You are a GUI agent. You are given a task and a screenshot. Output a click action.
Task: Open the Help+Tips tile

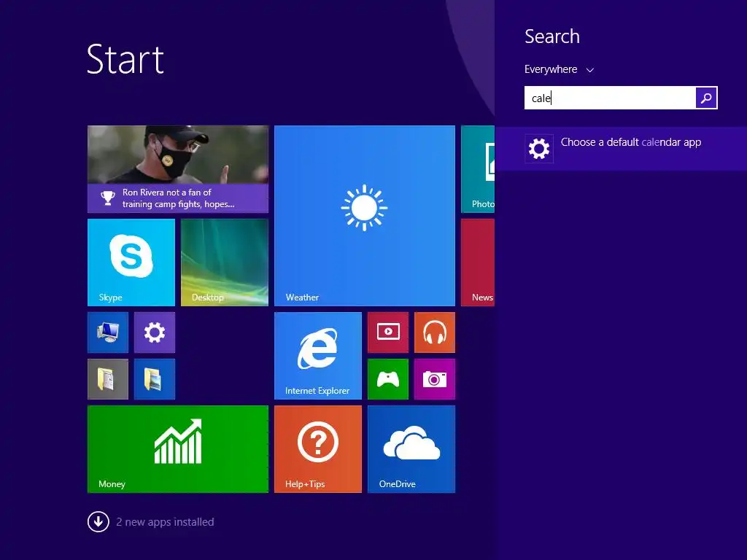pyautogui.click(x=318, y=449)
